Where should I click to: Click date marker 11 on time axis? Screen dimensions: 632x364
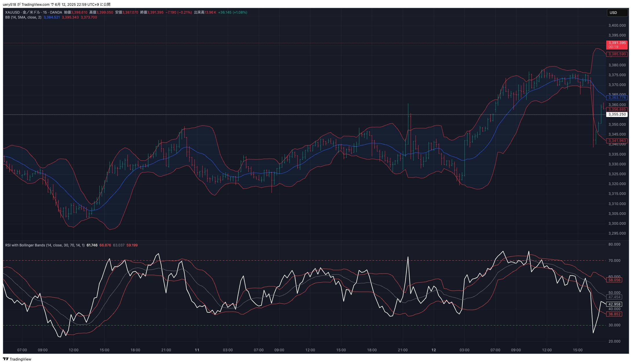point(197,350)
